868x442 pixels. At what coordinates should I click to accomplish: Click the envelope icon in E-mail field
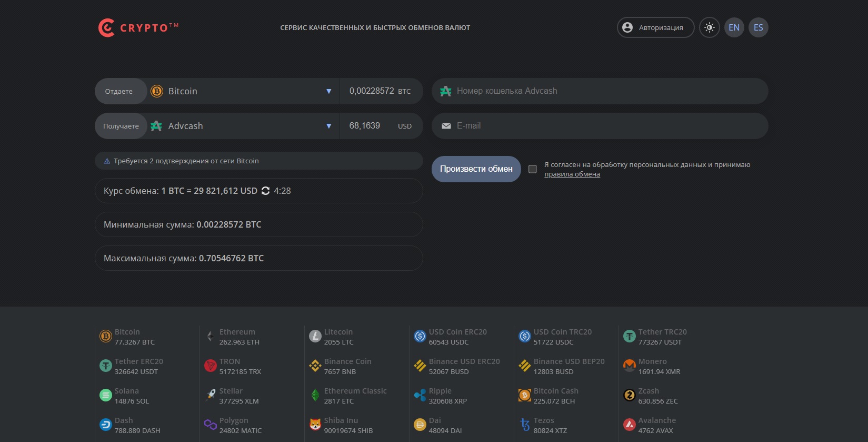pyautogui.click(x=446, y=126)
